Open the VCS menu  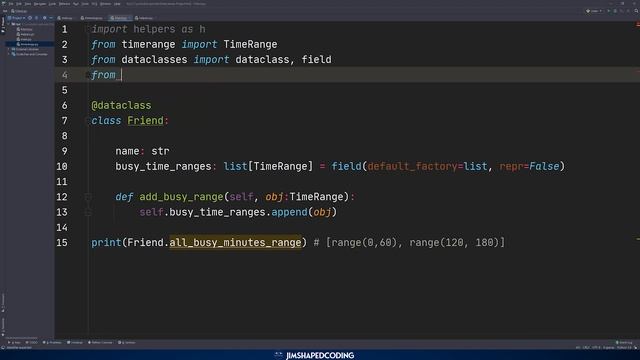point(94,4)
